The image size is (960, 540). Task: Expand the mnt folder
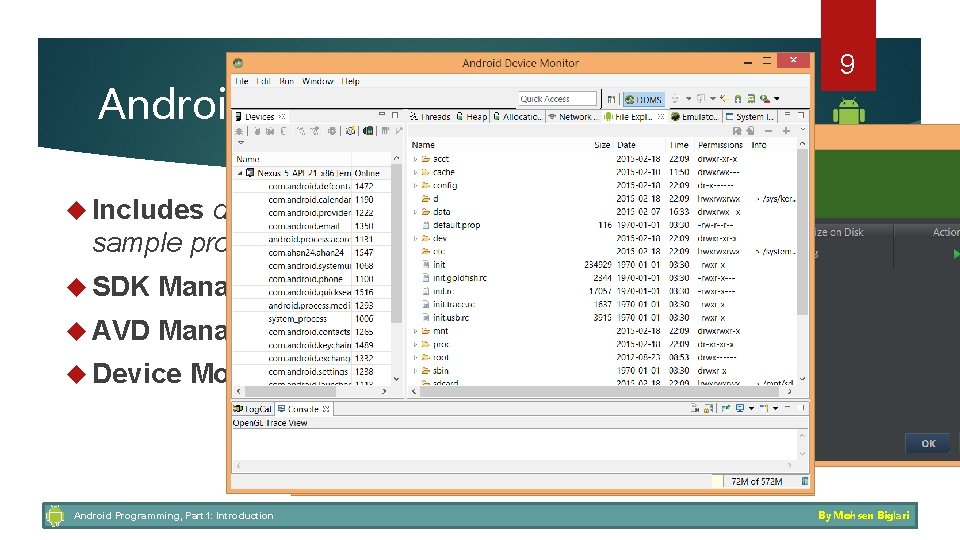pos(416,331)
